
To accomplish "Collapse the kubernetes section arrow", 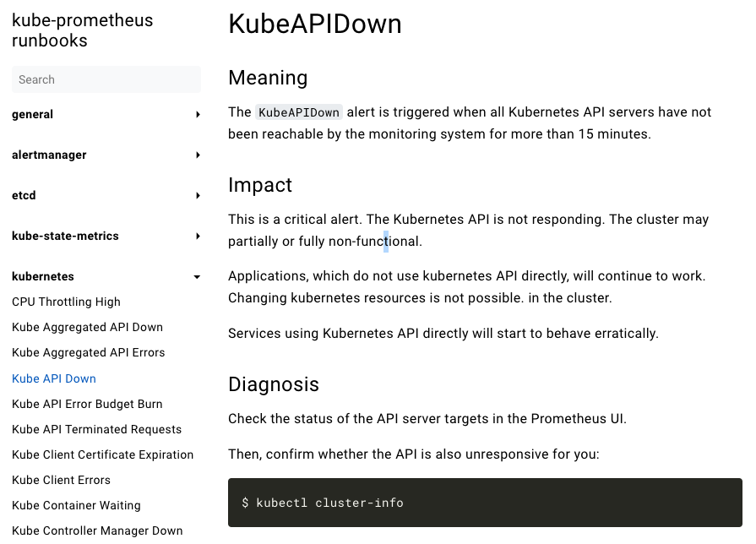I will coord(197,277).
